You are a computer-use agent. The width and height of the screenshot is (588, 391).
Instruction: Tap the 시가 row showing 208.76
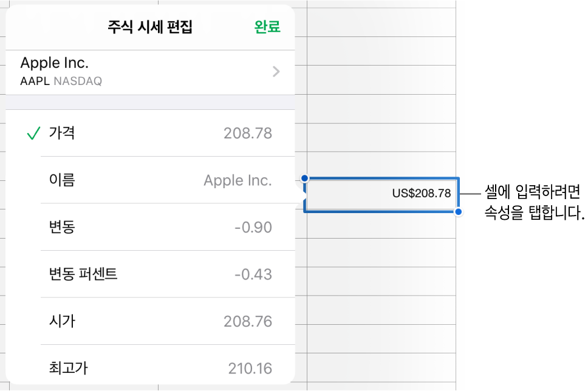152,321
